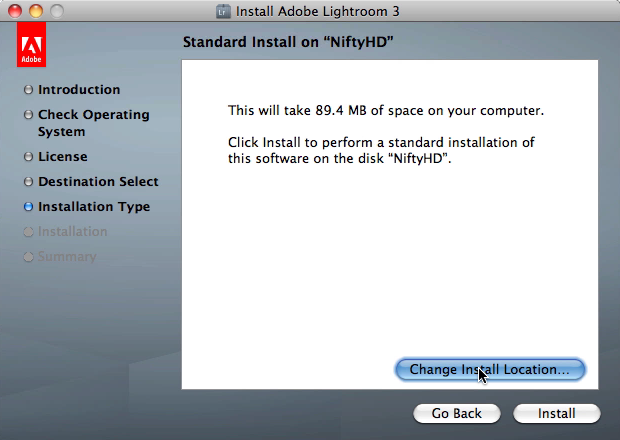Go Back to the previous step

pyautogui.click(x=457, y=414)
